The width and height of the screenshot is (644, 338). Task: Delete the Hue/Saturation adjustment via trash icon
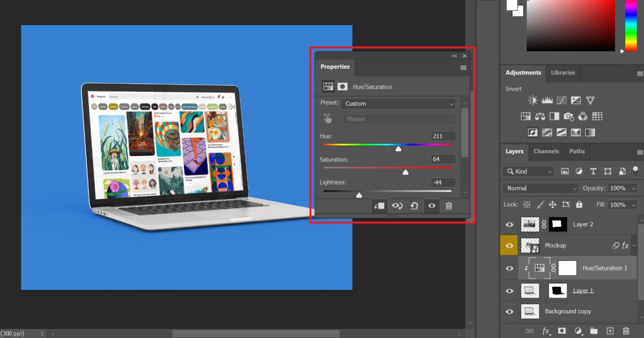(x=449, y=206)
